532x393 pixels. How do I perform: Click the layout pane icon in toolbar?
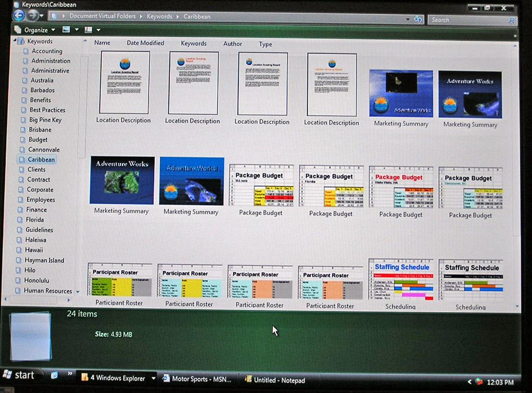point(88,30)
